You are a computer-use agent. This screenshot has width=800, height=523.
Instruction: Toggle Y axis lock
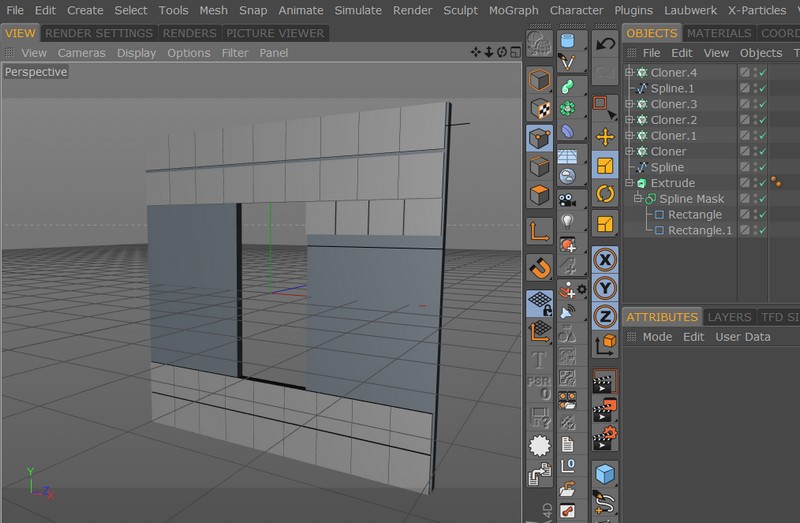605,288
